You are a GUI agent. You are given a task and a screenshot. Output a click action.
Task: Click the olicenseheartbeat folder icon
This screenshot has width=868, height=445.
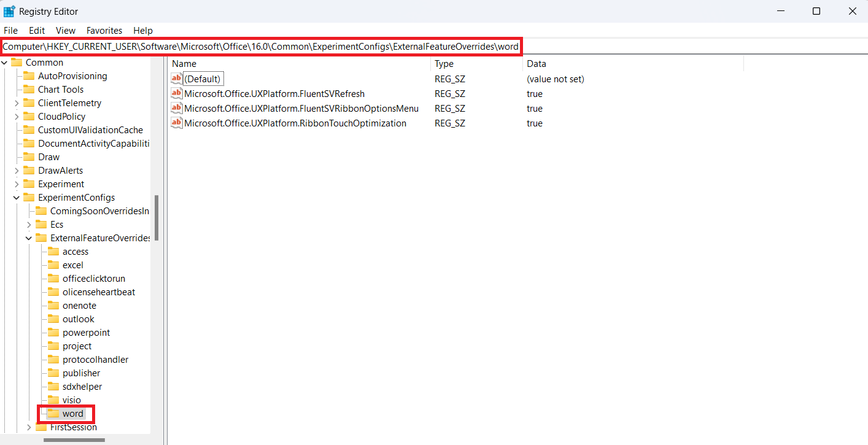coord(53,292)
